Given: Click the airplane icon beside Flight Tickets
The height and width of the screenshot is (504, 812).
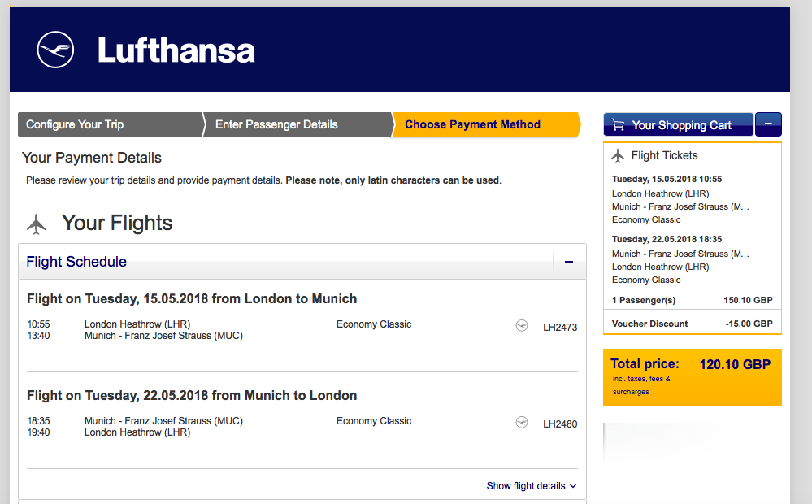Looking at the screenshot, I should [x=618, y=155].
